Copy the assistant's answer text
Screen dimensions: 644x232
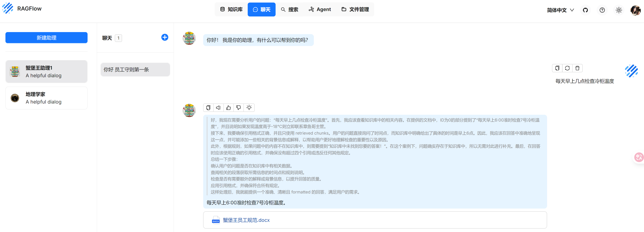tap(208, 108)
